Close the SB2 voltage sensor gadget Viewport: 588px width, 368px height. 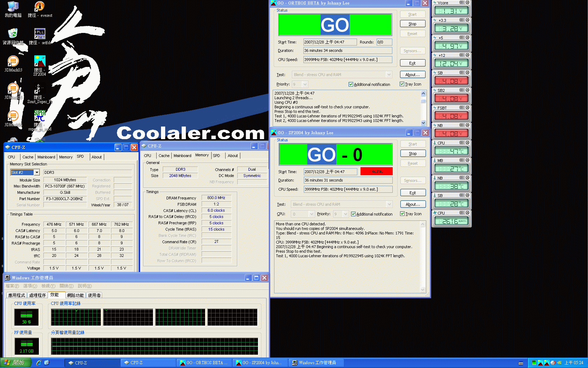(467, 90)
